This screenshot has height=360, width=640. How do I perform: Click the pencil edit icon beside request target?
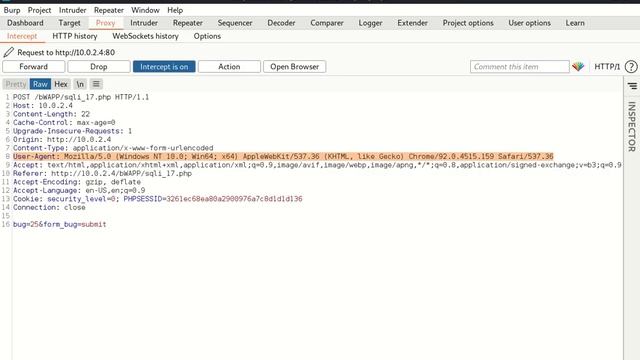pos(9,52)
